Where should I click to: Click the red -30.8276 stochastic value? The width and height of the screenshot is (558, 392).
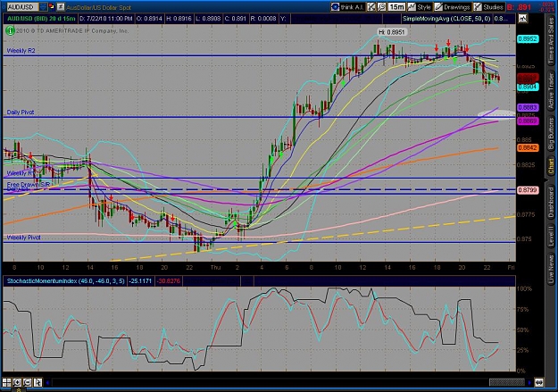tap(169, 281)
